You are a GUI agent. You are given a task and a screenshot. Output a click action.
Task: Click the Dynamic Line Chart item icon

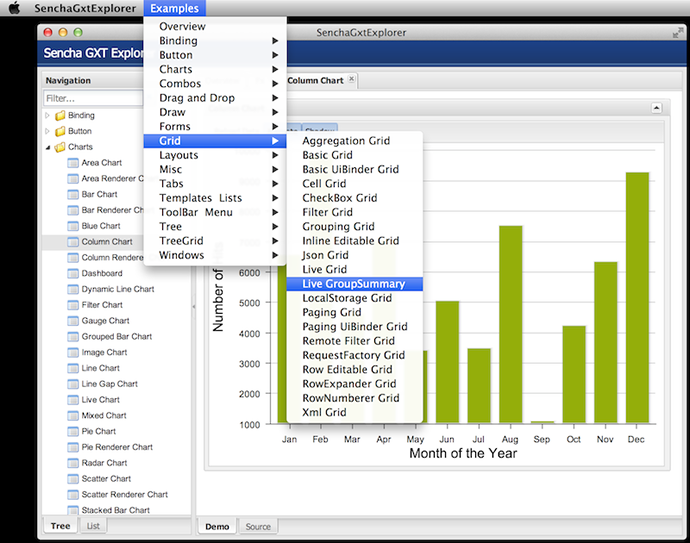click(73, 290)
